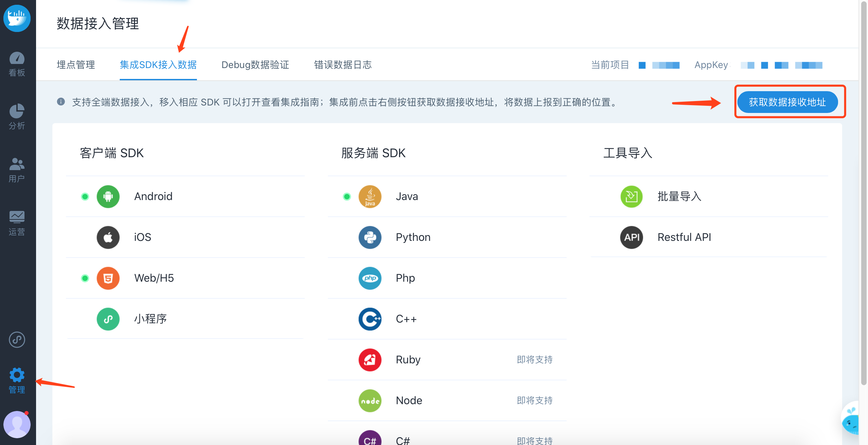Click the C++ SDK icon
Viewport: 868px width, 445px height.
pos(370,319)
